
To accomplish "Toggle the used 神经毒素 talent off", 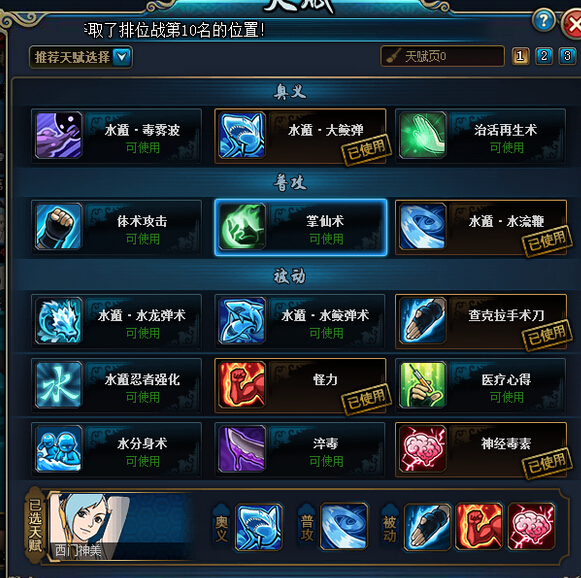I will tap(481, 449).
